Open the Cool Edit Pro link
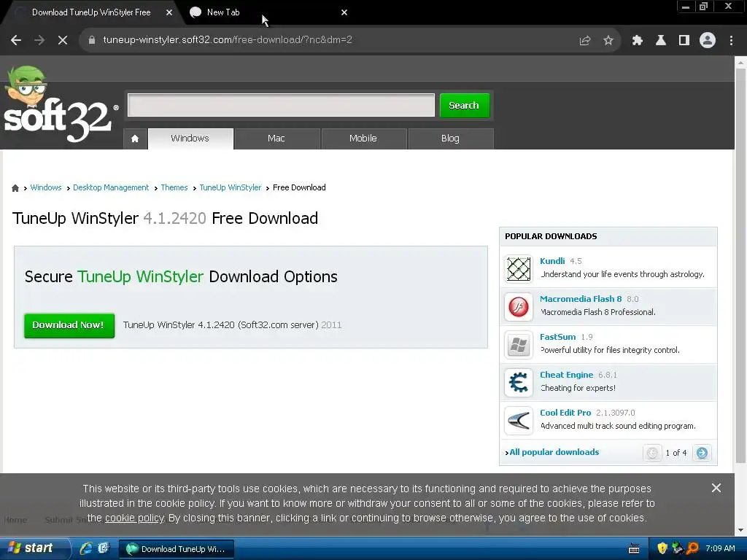The image size is (747, 560). (565, 413)
